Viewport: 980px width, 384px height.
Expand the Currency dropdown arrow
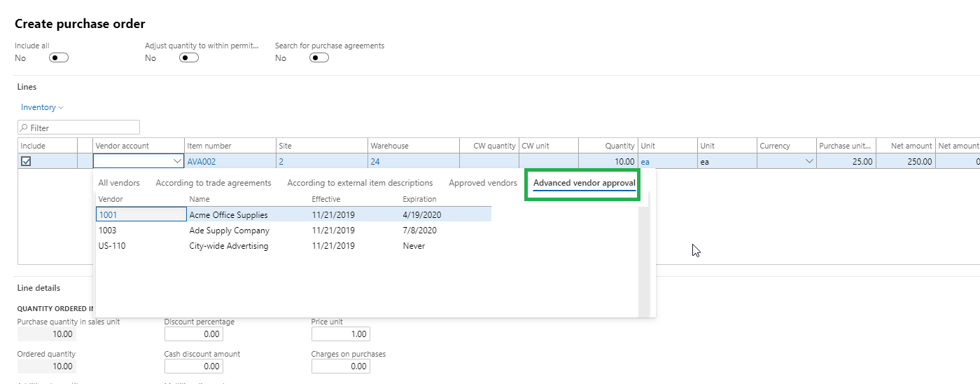[810, 161]
